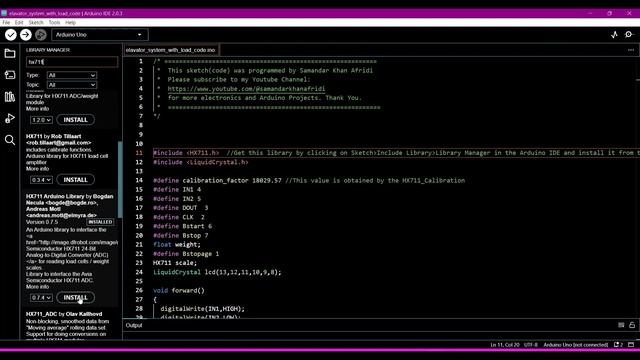640x360 pixels.
Task: Click the 'LiquidCrystal lcd(13,12,11,10,9,8);' line
Action: point(217,272)
